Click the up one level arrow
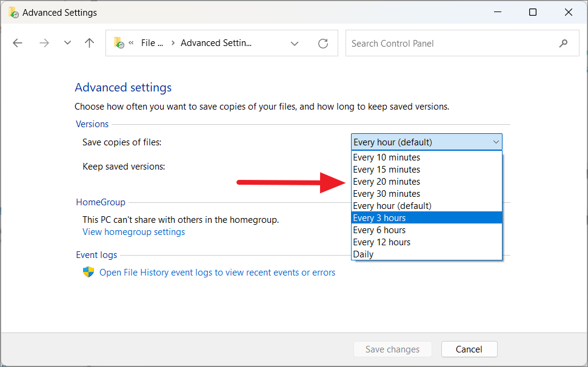This screenshot has width=588, height=367. click(x=89, y=42)
